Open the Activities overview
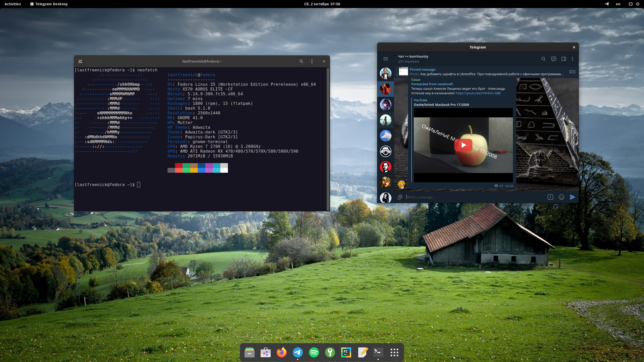Viewport: 644px width, 362px height. click(13, 4)
